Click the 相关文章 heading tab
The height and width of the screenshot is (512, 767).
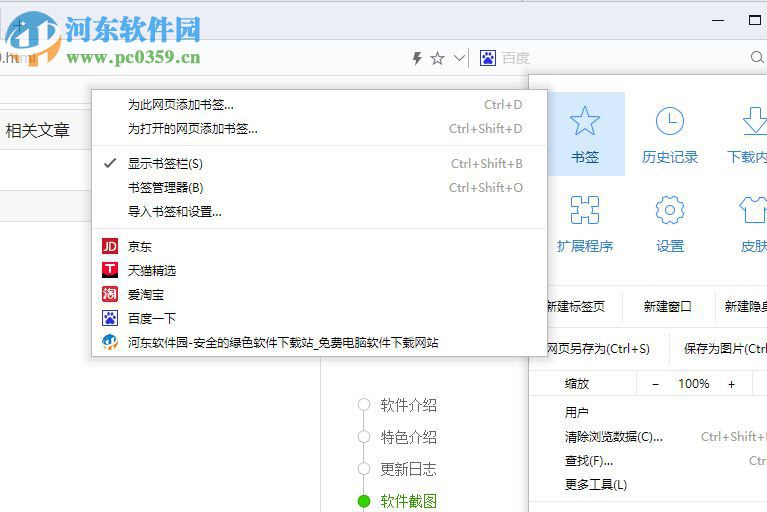tap(38, 130)
